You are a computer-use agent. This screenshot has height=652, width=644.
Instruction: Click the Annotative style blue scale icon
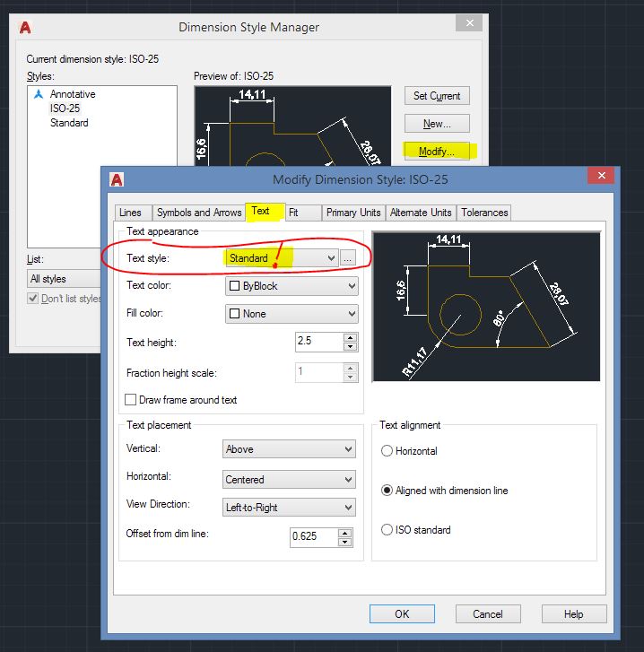click(39, 94)
